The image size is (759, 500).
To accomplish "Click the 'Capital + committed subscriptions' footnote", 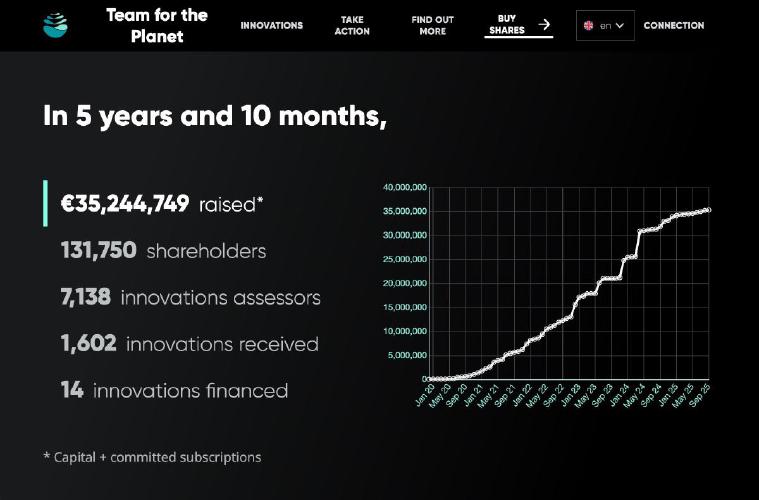I will pos(152,457).
